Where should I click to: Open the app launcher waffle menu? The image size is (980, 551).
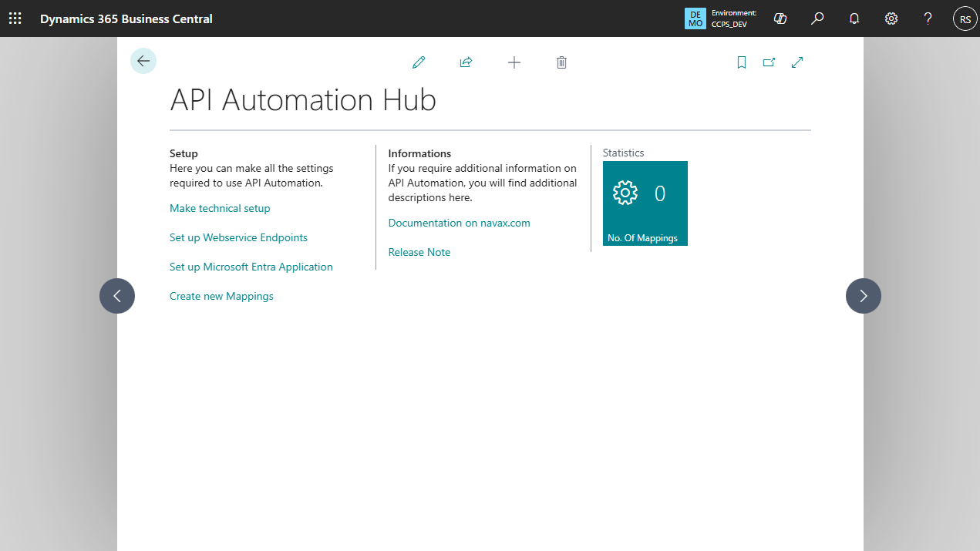coord(15,18)
